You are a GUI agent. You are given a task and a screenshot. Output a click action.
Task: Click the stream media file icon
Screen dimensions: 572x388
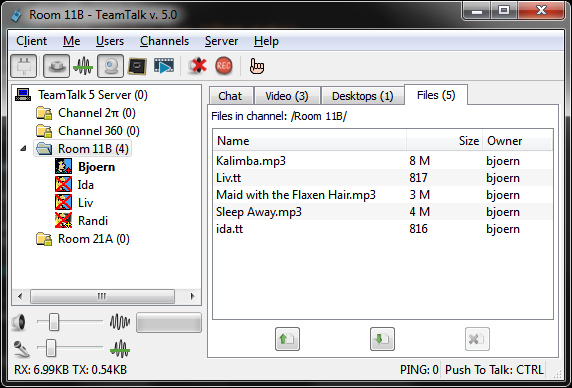click(x=164, y=66)
